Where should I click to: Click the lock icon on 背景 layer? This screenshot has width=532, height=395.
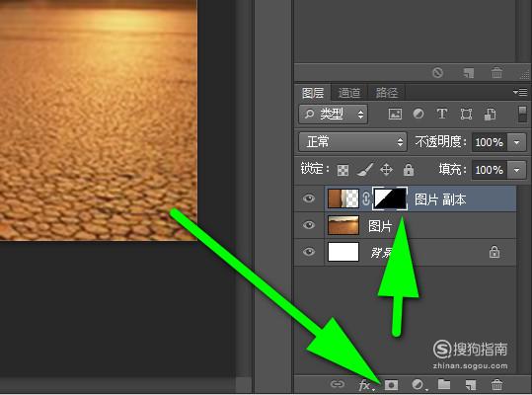pyautogui.click(x=494, y=252)
